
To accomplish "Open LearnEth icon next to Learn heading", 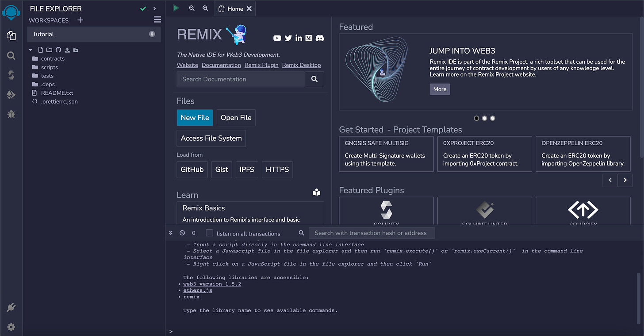I will (x=316, y=192).
